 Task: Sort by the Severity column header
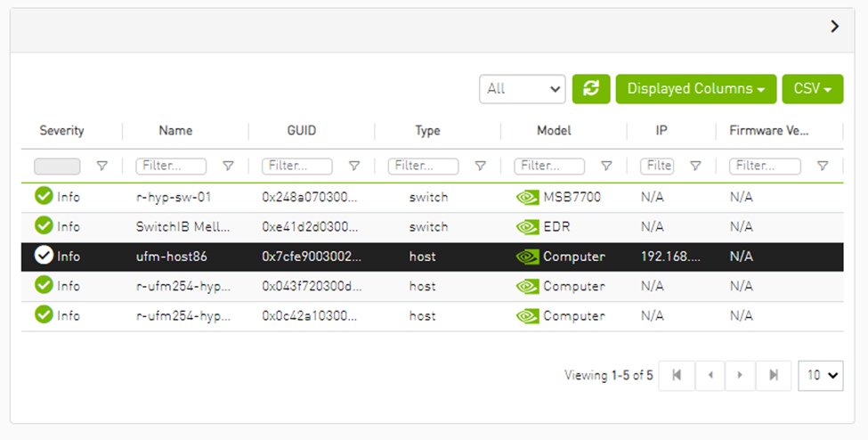[x=61, y=131]
